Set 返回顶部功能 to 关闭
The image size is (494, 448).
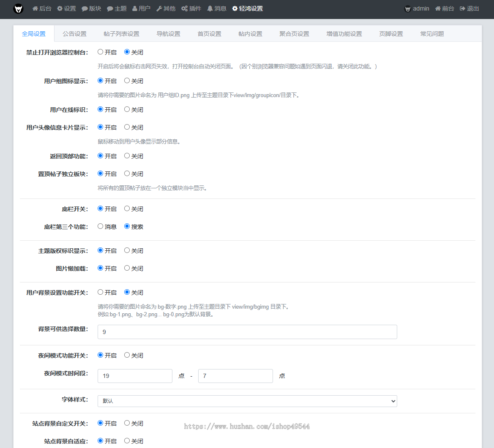coord(127,155)
